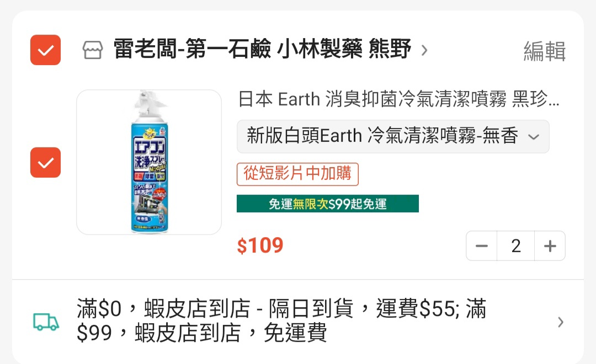Deselect the Earth spray product checkbox
Viewport: 596px width, 364px height.
[x=46, y=162]
